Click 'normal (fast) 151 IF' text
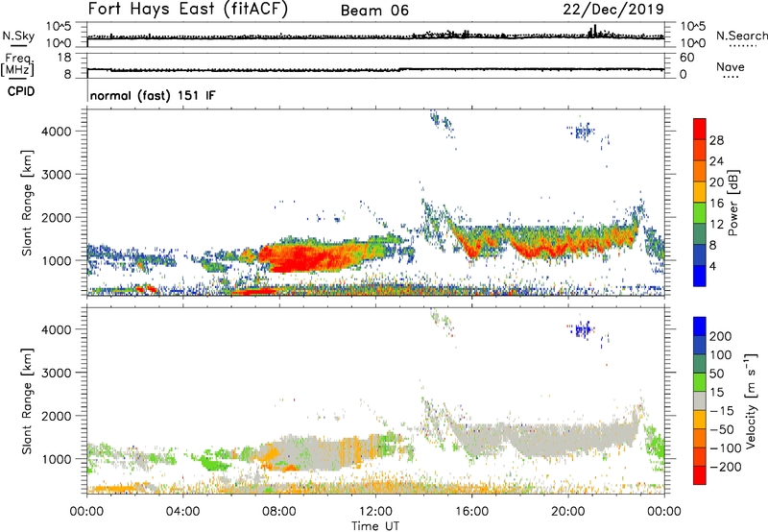768x532 pixels. pos(153,95)
